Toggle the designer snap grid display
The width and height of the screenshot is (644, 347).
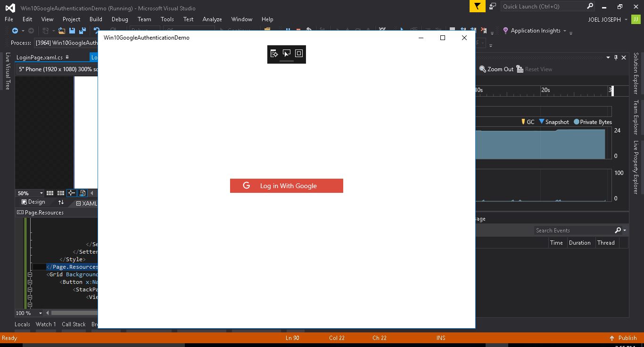point(50,193)
